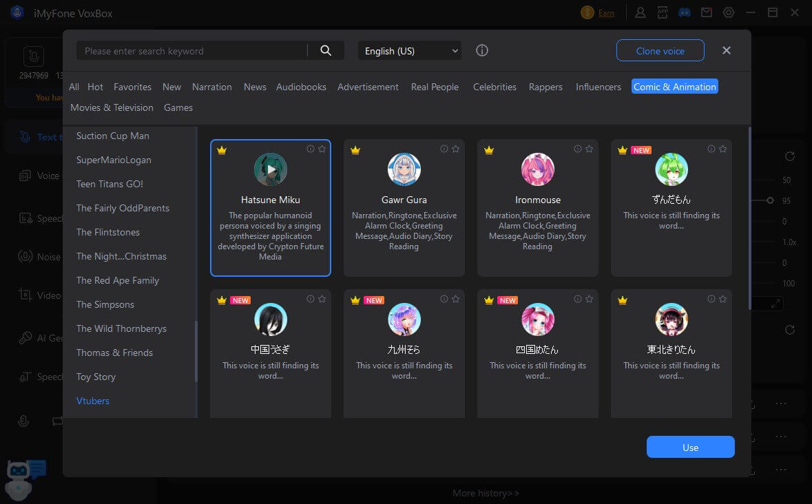Open the Audiobooks category tab
The image size is (812, 504).
pos(301,87)
